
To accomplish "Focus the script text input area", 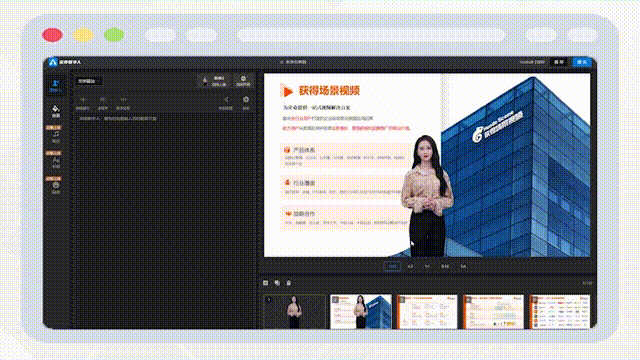I will (164, 220).
